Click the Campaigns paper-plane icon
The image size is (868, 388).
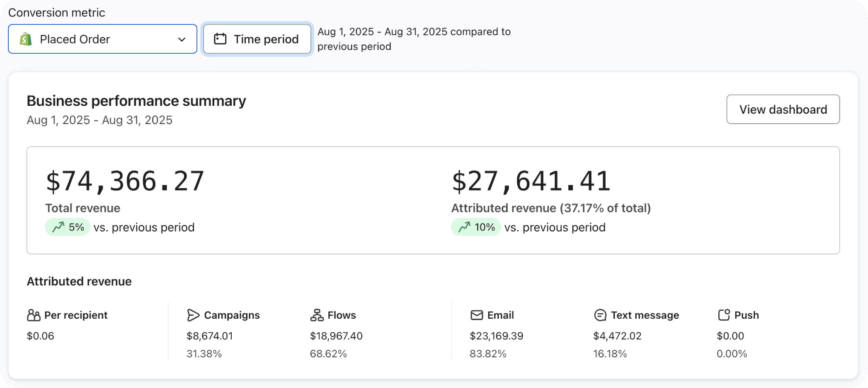(193, 315)
